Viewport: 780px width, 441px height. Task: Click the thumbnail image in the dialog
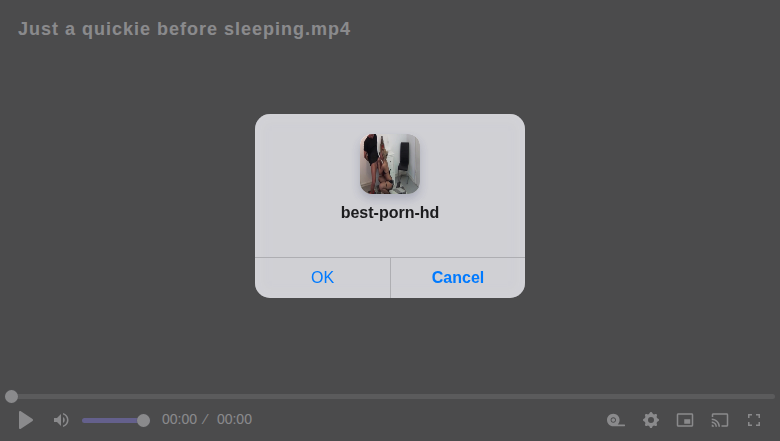(390, 164)
